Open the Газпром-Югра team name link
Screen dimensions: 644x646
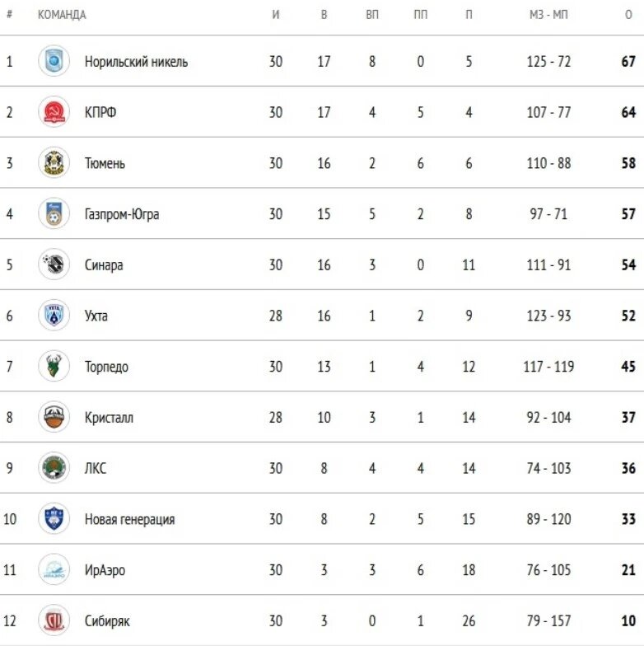point(122,214)
